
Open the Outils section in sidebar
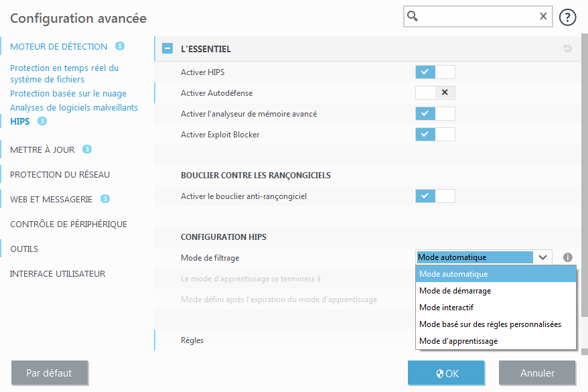[x=24, y=249]
